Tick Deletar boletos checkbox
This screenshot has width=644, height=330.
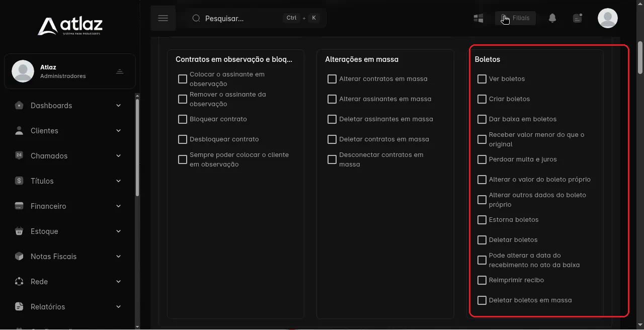pos(482,240)
